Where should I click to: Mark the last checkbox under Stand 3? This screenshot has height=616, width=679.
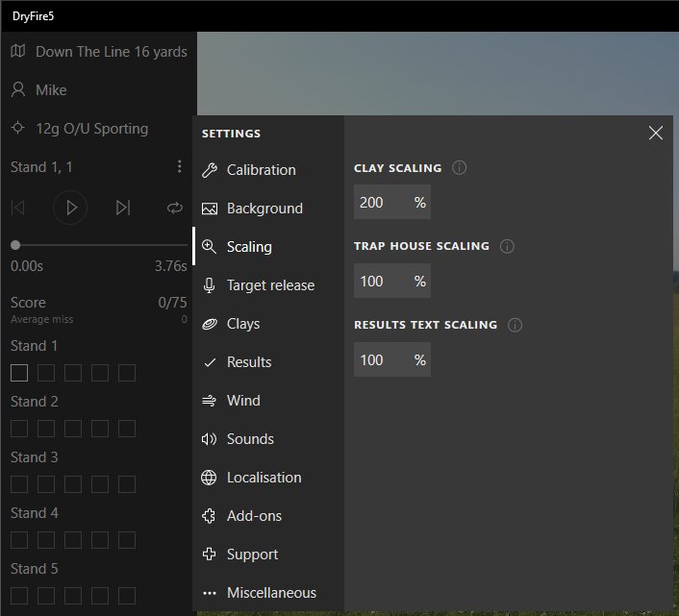(127, 484)
